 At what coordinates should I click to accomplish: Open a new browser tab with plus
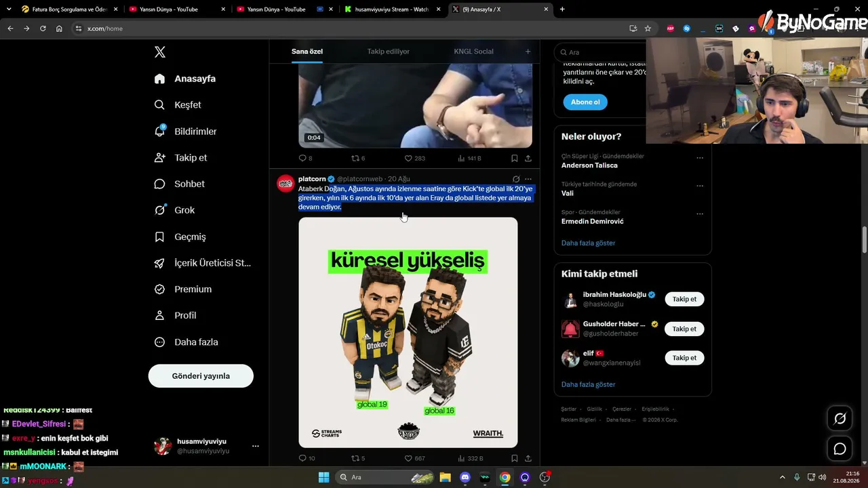click(562, 9)
